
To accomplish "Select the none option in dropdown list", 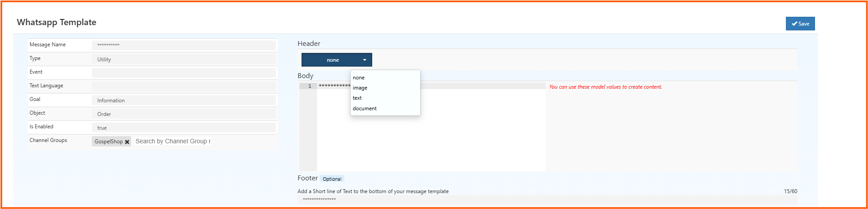I will pos(359,78).
